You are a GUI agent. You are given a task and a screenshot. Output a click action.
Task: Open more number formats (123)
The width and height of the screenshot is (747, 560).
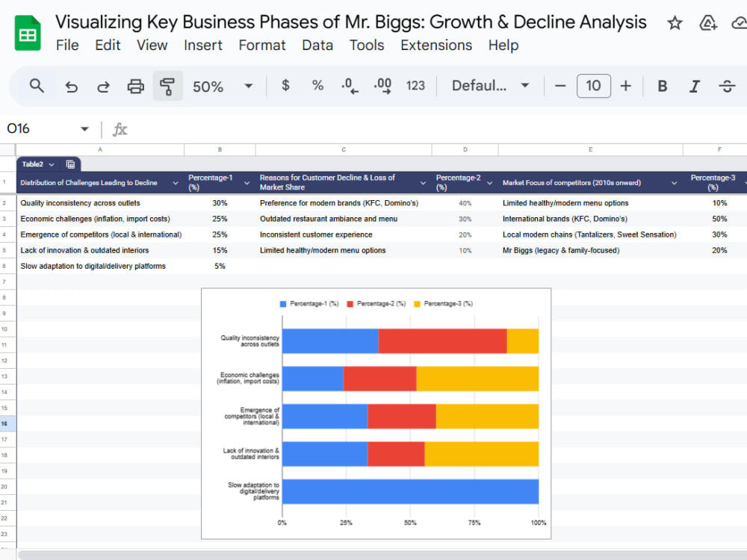tap(415, 86)
